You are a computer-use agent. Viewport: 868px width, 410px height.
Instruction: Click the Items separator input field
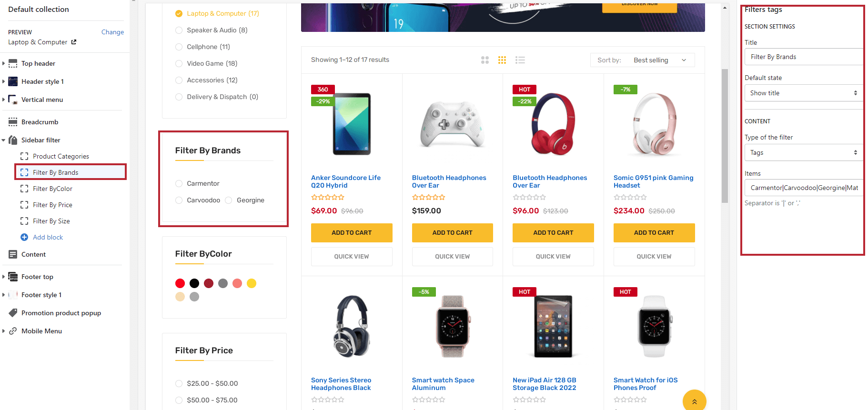tap(803, 188)
